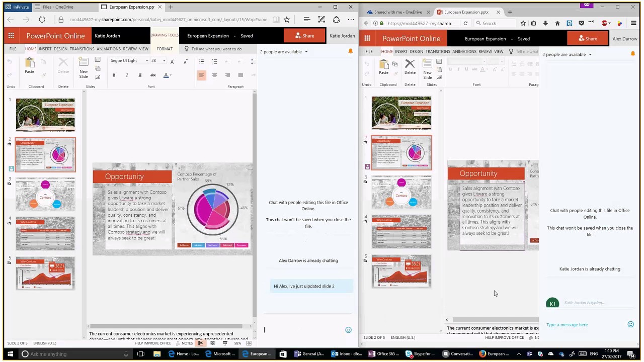
Task: Open Windows Start menu
Action: 10,354
